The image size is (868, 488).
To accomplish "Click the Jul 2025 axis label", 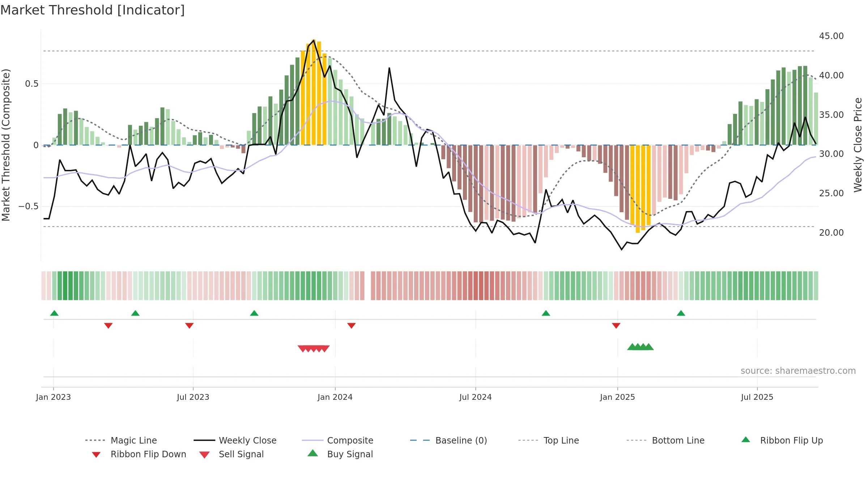I will (x=757, y=397).
